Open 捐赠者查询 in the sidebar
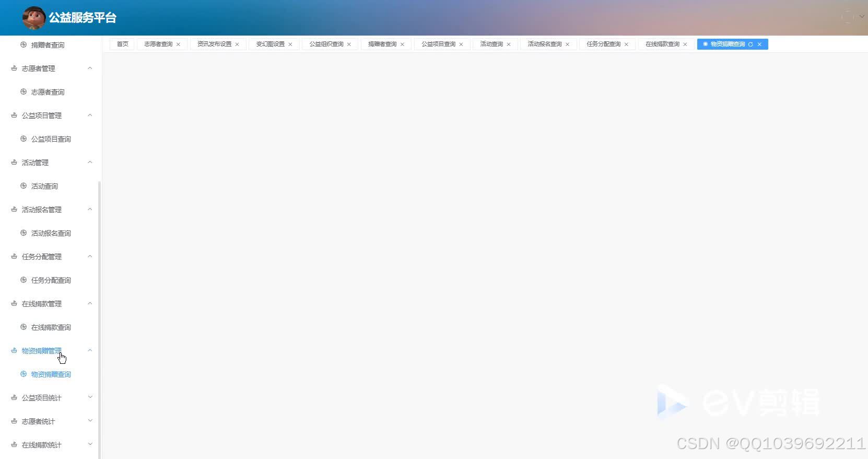This screenshot has height=459, width=868. 48,45
